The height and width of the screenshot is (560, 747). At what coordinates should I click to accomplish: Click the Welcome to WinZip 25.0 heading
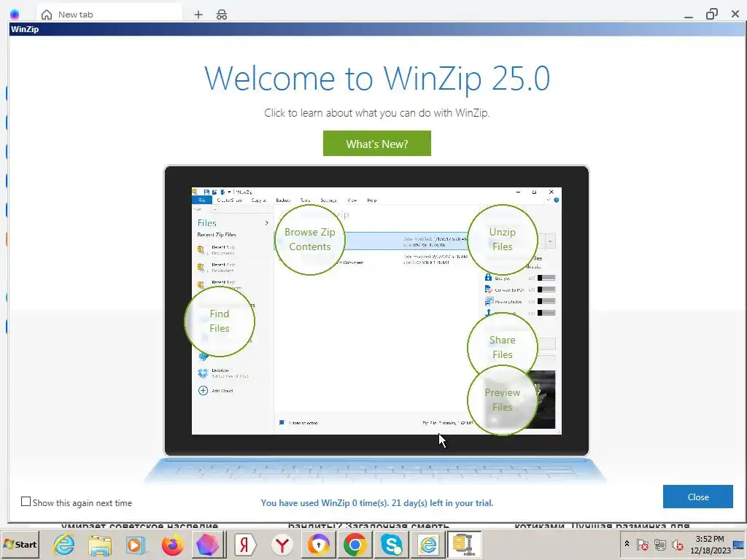coord(377,78)
